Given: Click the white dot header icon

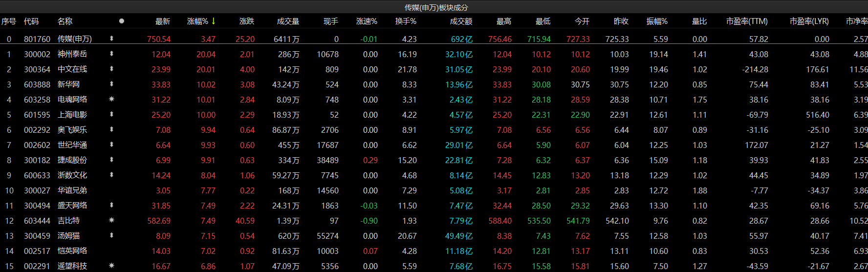Looking at the screenshot, I should 122,21.
